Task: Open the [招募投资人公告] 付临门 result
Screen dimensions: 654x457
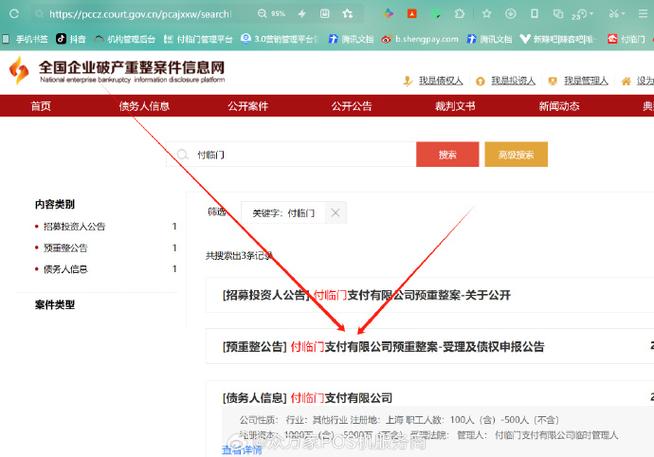Action: coord(367,295)
